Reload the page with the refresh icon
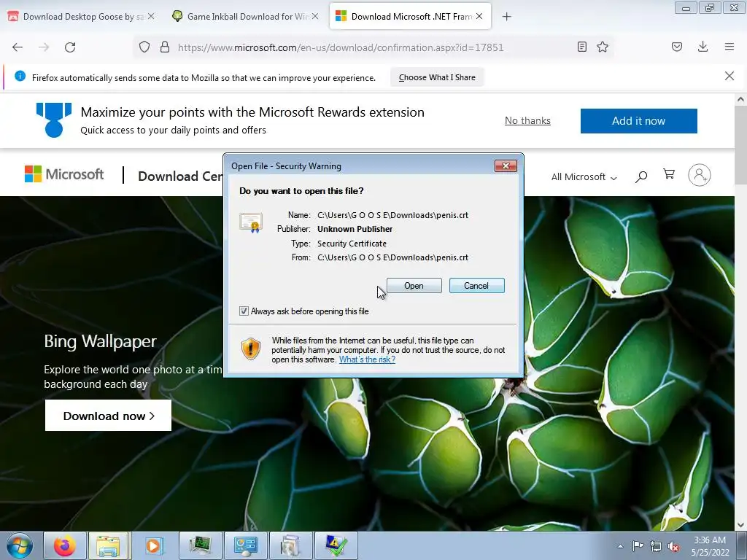The width and height of the screenshot is (747, 560). tap(70, 47)
